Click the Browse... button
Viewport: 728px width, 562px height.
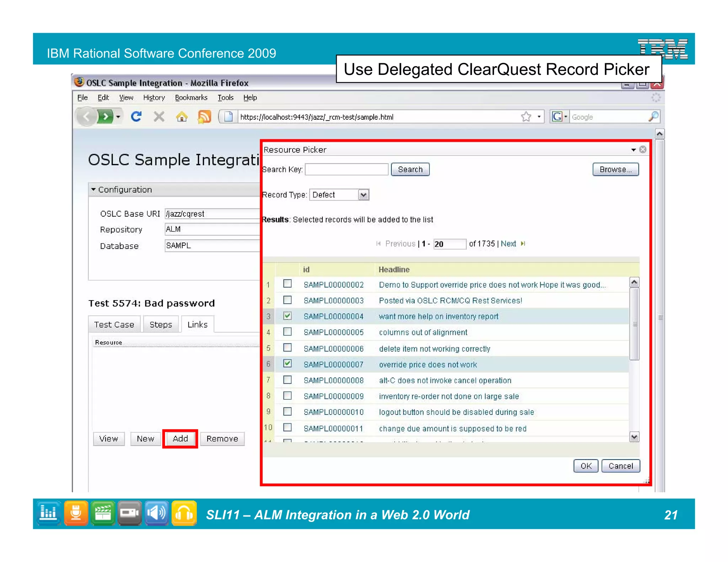coord(616,169)
